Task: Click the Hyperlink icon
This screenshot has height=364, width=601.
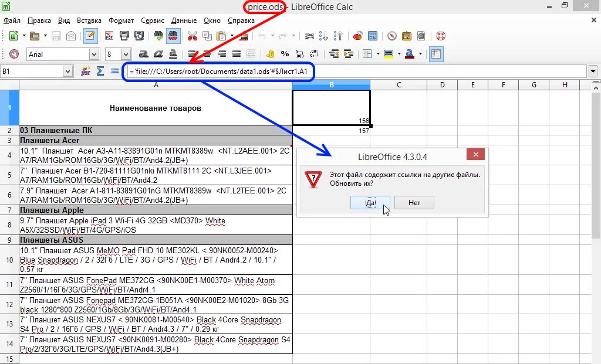Action: 309,36
